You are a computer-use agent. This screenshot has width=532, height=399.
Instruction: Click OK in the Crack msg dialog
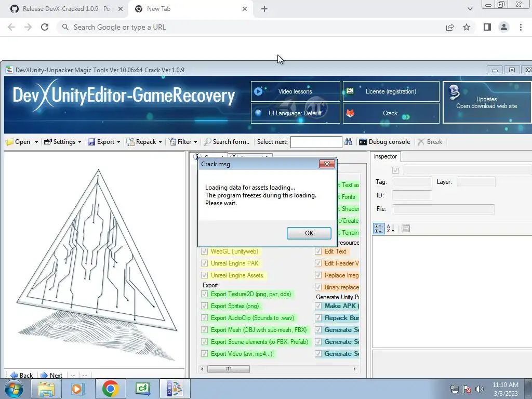(x=309, y=233)
